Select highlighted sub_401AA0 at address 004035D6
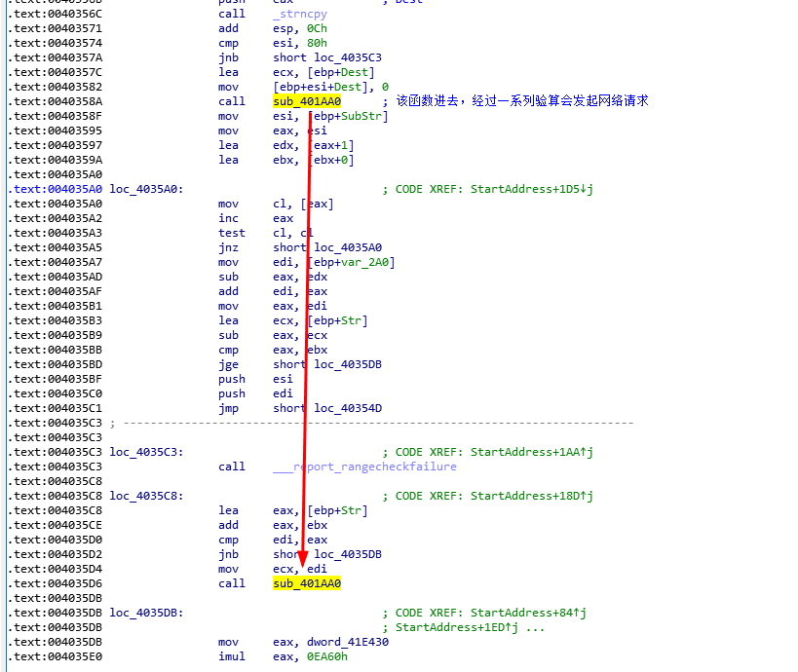Screen dimensions: 798x672 307,583
